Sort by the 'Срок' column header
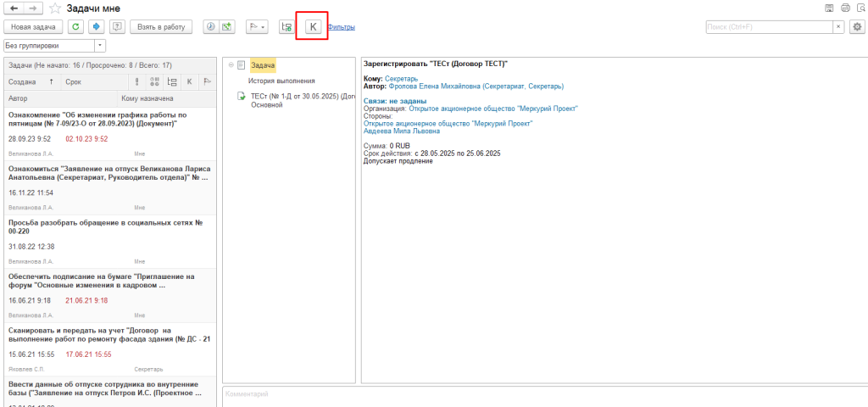Viewport: 868px width, 407px height. [x=74, y=81]
